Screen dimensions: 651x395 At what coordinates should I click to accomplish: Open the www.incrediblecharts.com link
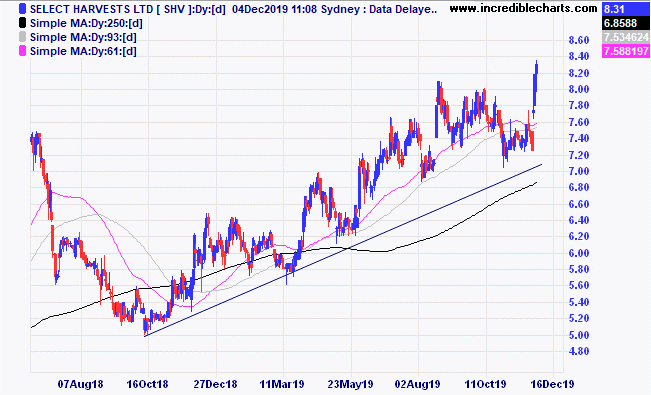click(x=523, y=8)
